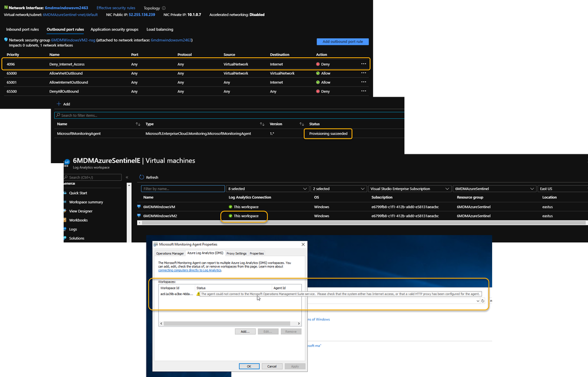Screen dimensions: 588x377
Task: Click the red Deny icon on DenyAllOutBound
Action: point(318,91)
